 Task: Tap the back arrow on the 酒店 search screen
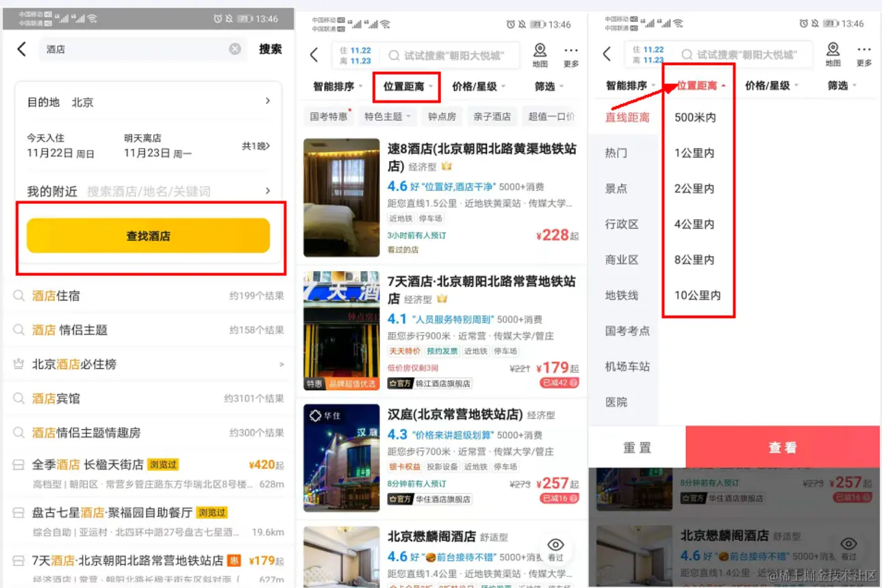(22, 49)
